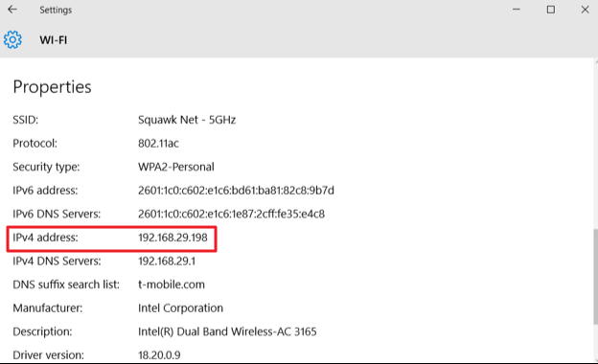This screenshot has height=364, width=598.
Task: Click the t-mobile.com DNS suffix text
Action: [172, 284]
